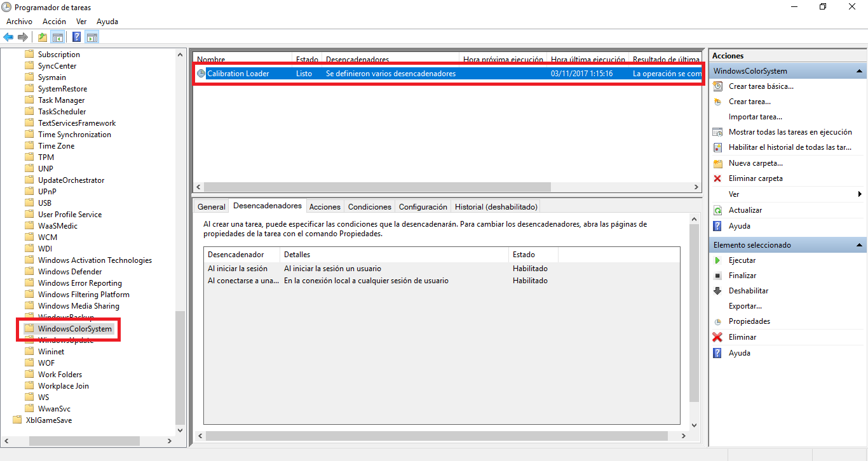The width and height of the screenshot is (868, 461).
Task: Click Propiedades action text
Action: 749,321
